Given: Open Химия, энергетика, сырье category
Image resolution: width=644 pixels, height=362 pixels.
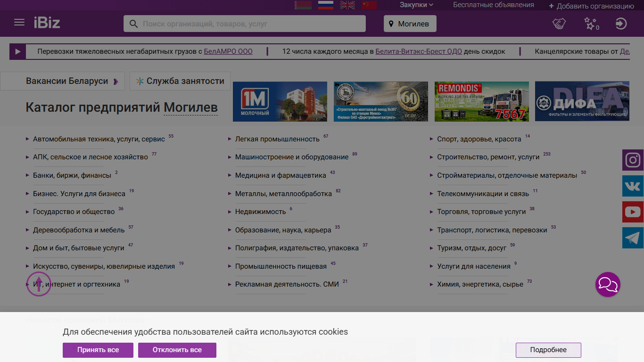Looking at the screenshot, I should click(x=480, y=284).
